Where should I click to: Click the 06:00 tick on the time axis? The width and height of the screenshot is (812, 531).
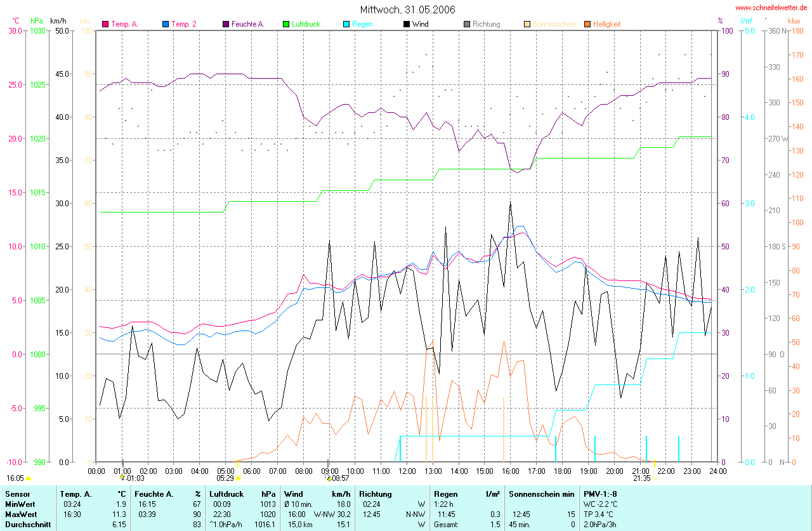[251, 471]
